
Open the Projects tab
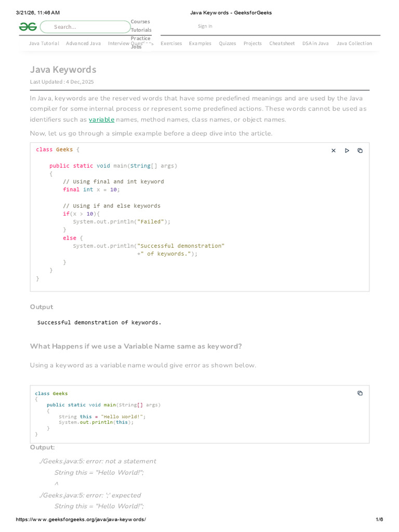tap(253, 44)
